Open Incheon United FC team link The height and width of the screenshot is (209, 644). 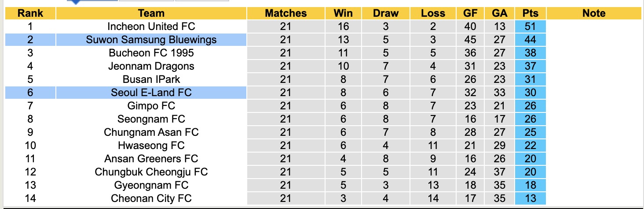coord(151,26)
